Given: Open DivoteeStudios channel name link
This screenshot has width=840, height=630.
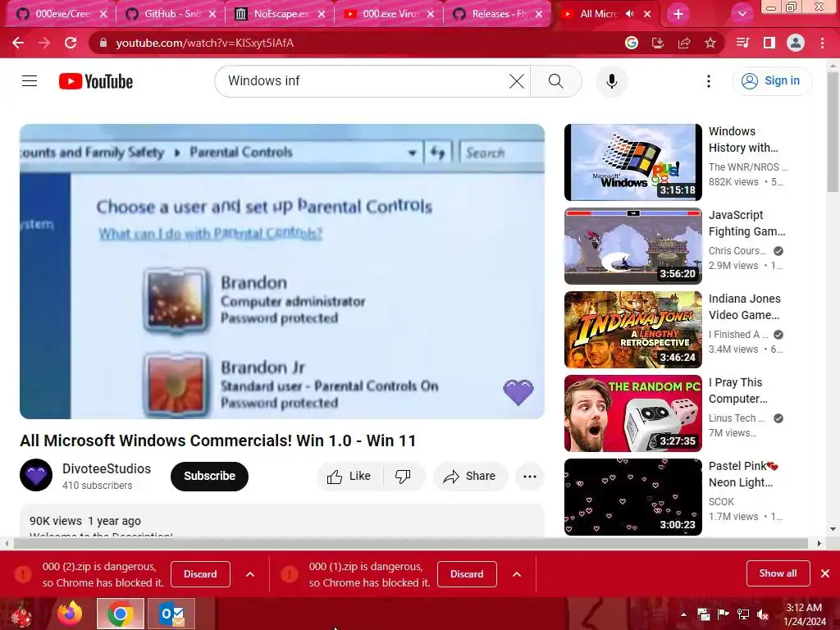Looking at the screenshot, I should pyautogui.click(x=107, y=468).
